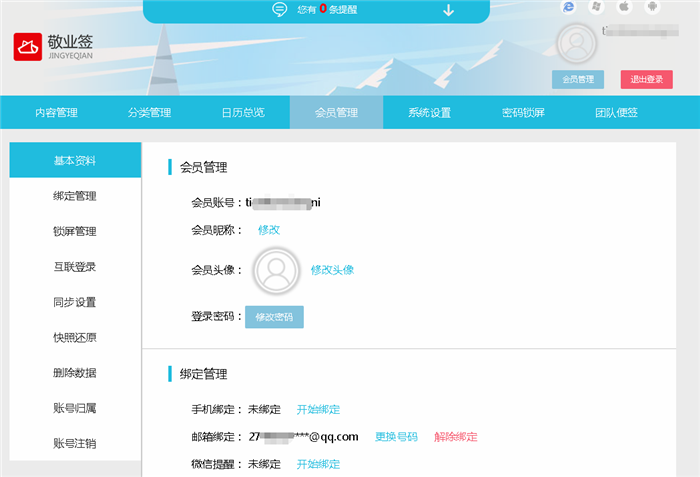Click 解除绑定 link for email binding
This screenshot has height=477, width=700.
[x=455, y=437]
